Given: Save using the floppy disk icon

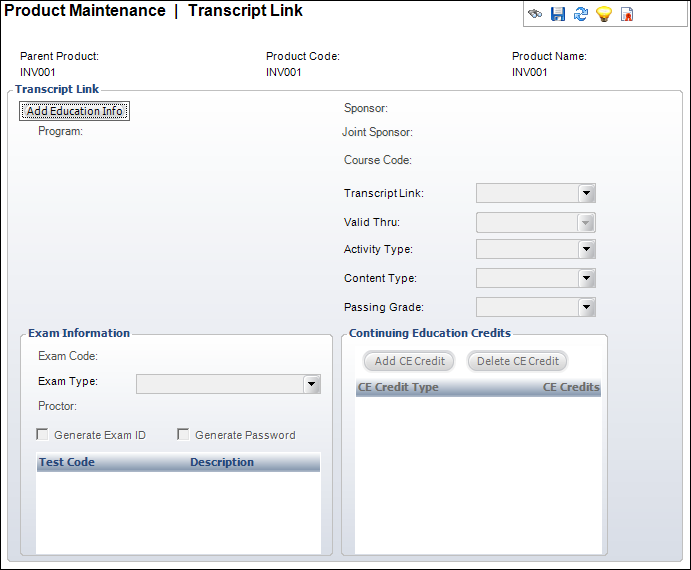Looking at the screenshot, I should click(x=558, y=14).
